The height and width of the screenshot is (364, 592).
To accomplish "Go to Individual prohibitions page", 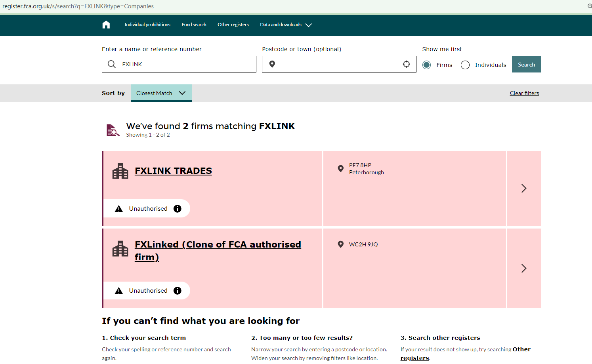I will pyautogui.click(x=147, y=25).
